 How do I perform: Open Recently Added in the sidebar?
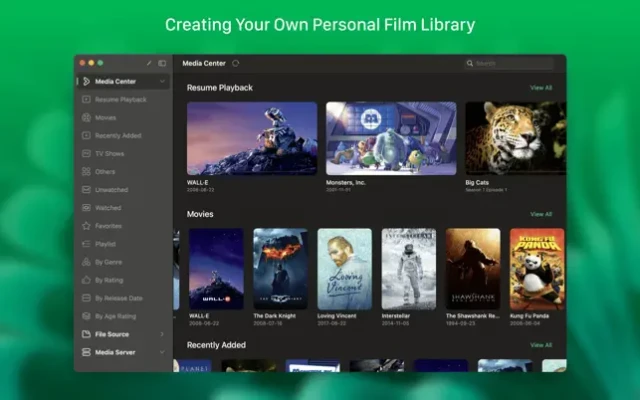click(x=118, y=135)
